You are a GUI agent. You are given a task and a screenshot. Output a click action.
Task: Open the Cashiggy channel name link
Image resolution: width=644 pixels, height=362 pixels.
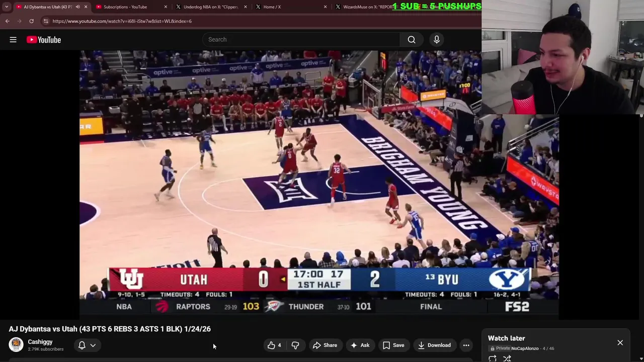(x=40, y=342)
